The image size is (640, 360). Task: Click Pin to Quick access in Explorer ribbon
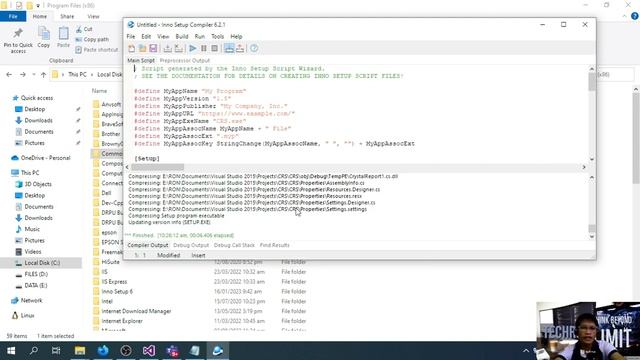18,41
